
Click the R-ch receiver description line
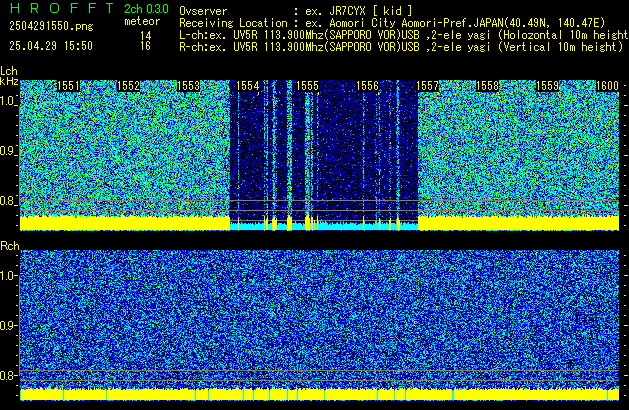point(401,47)
